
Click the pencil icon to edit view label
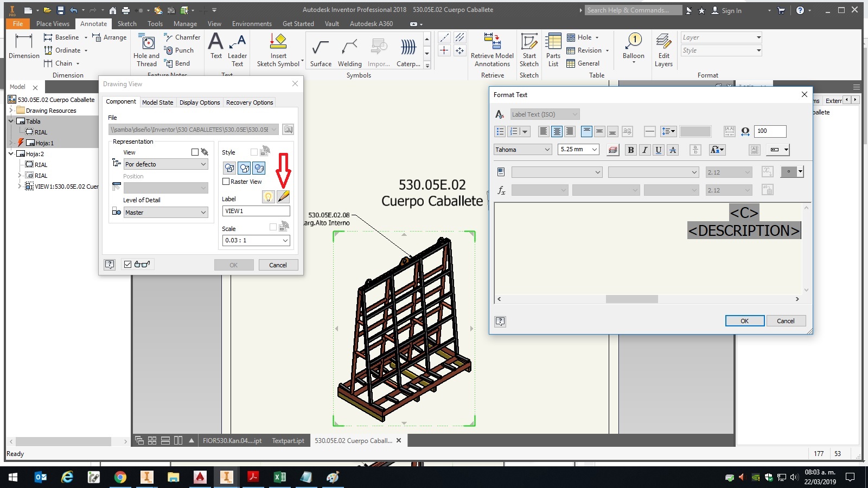(284, 197)
